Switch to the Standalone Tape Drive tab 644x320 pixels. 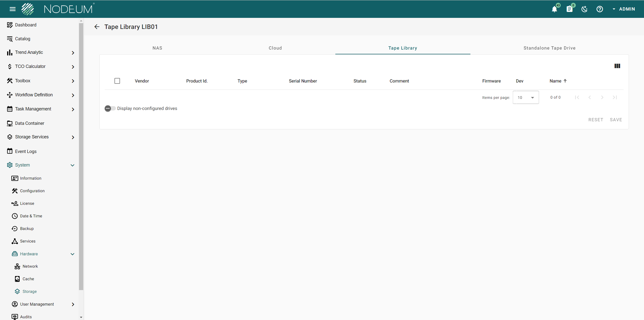point(549,48)
